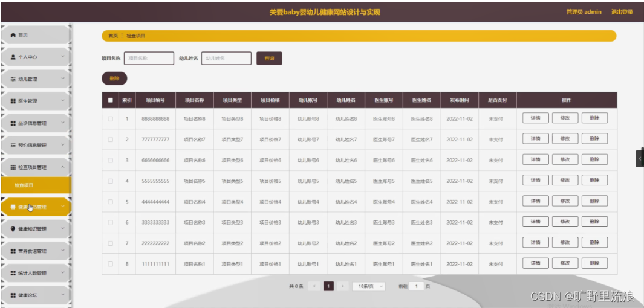The image size is (644, 308).
Task: Click 删除 for 项目名称3 row
Action: click(594, 222)
